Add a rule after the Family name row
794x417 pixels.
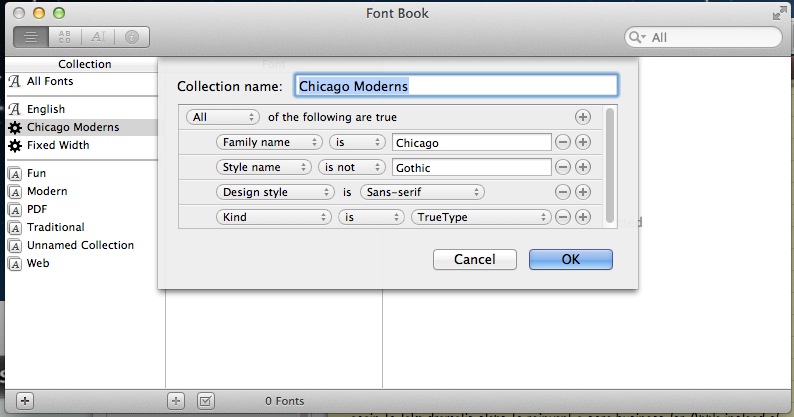point(583,142)
